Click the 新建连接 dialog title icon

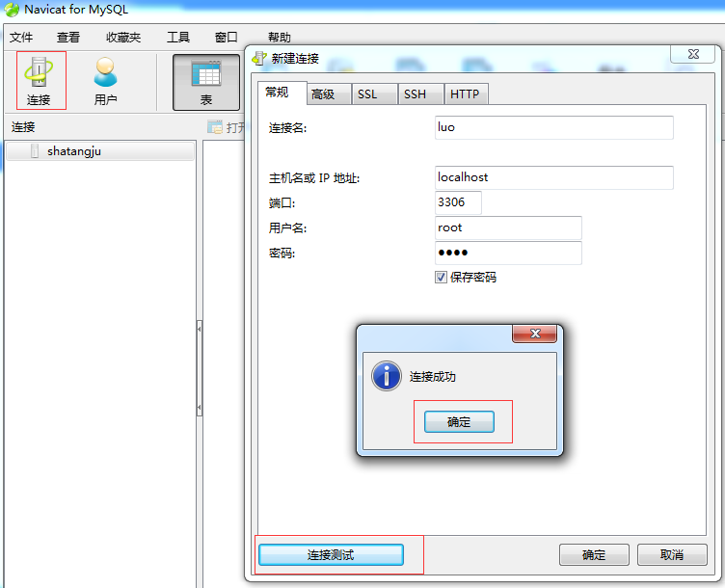pyautogui.click(x=259, y=58)
